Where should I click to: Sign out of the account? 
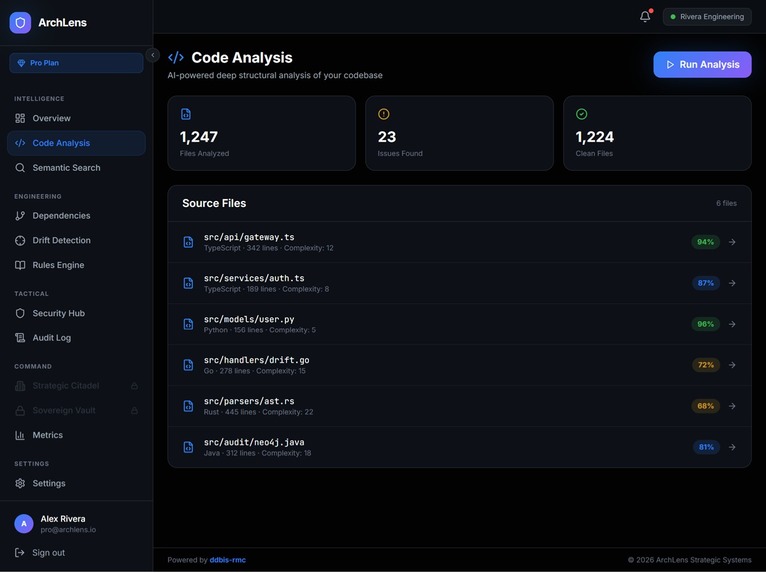point(40,552)
